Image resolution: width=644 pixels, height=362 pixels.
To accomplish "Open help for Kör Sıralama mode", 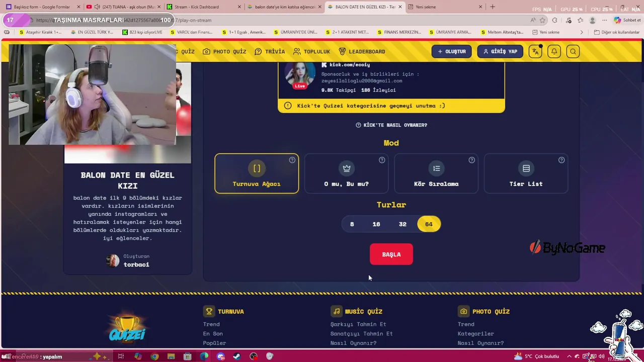I will tap(471, 160).
